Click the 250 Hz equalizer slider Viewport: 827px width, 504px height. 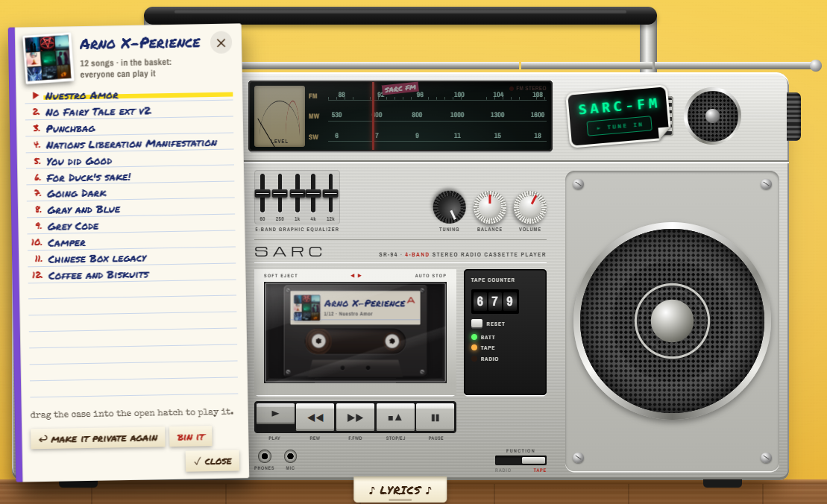click(x=280, y=193)
